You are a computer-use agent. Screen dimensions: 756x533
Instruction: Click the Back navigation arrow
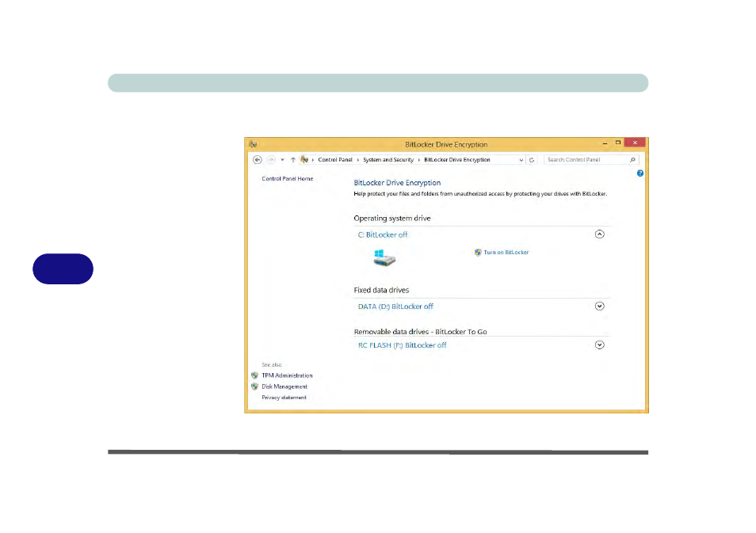click(258, 159)
